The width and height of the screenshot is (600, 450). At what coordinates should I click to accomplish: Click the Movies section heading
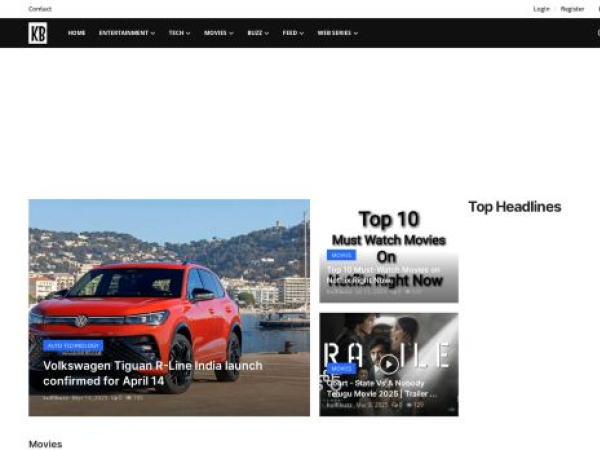point(45,444)
